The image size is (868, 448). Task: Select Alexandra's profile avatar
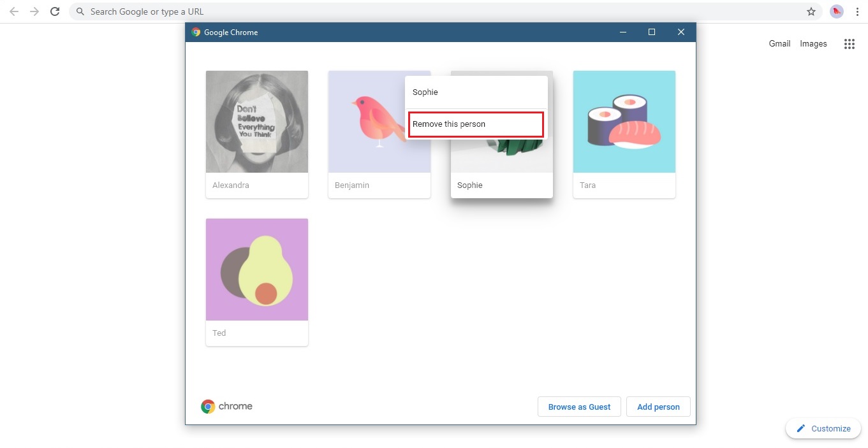pos(256,121)
